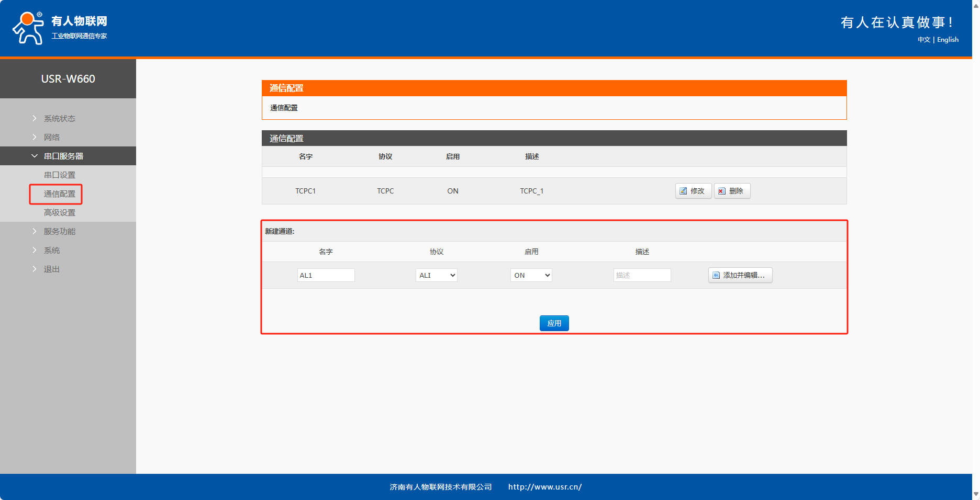Expand the 系统状态 menu chevron
This screenshot has width=980, height=500.
pyautogui.click(x=35, y=119)
